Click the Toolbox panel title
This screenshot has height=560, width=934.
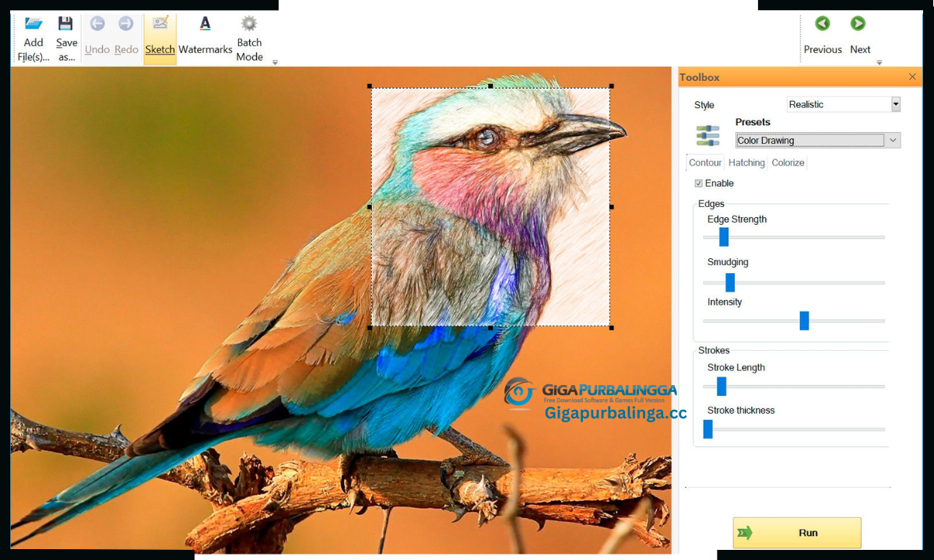[x=700, y=77]
